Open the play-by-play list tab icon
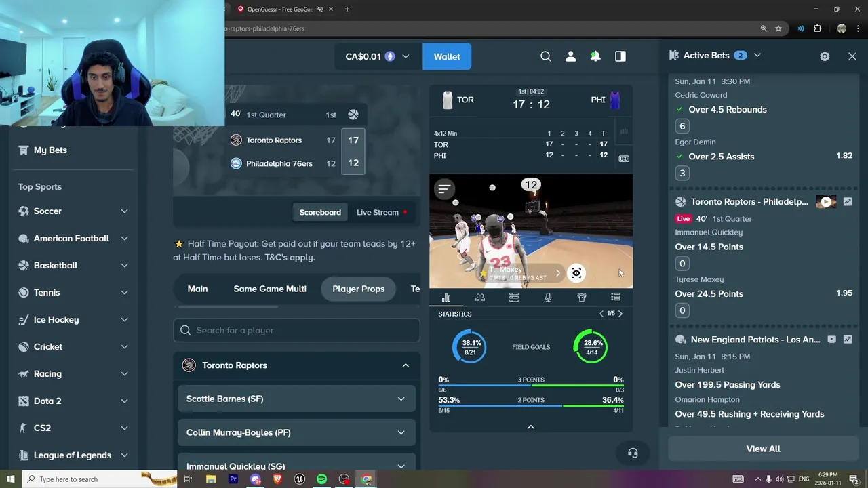 [616, 297]
